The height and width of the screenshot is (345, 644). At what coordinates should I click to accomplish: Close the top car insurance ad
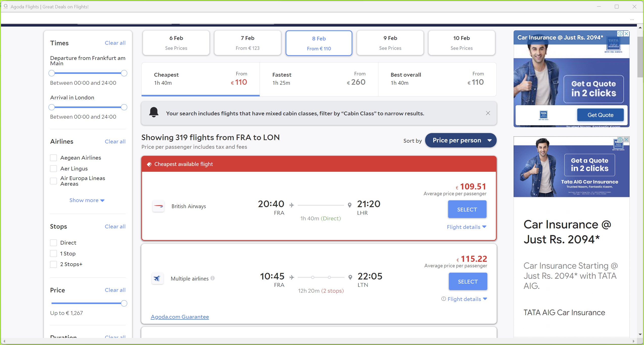tap(626, 34)
